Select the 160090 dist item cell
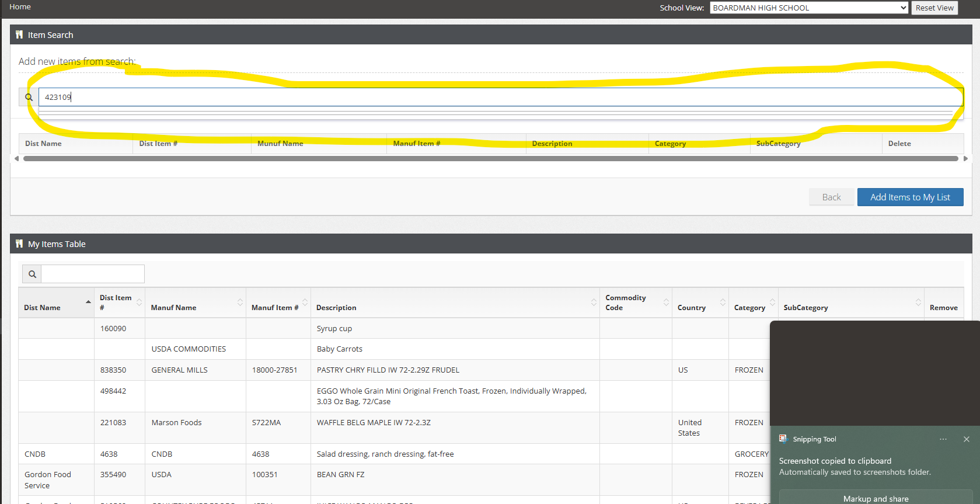Viewport: 980px width, 504px height. pos(120,328)
